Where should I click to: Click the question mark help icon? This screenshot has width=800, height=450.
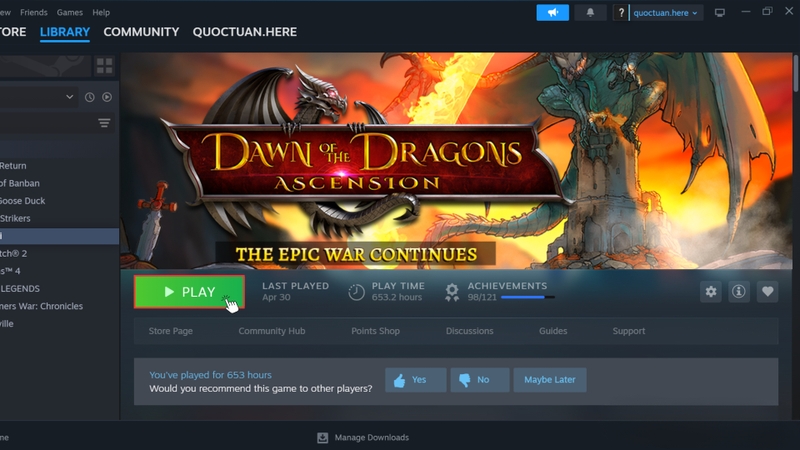(x=621, y=13)
